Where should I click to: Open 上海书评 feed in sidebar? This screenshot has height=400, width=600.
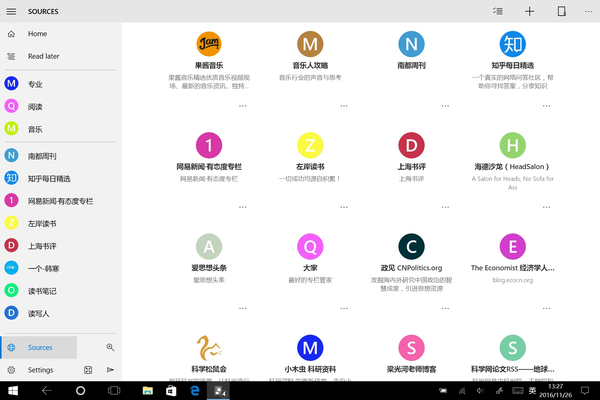point(61,246)
